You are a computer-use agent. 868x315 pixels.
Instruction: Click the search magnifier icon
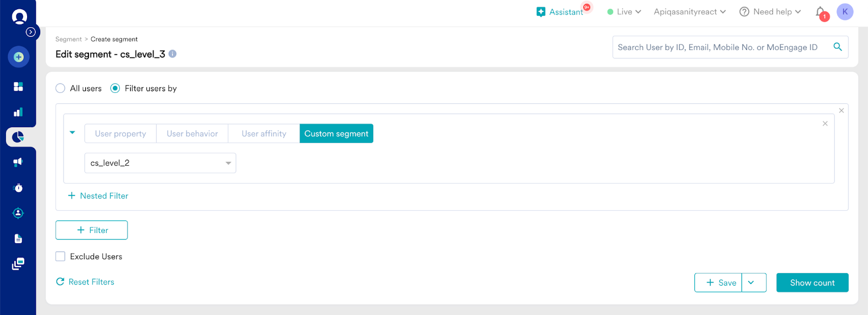tap(838, 47)
